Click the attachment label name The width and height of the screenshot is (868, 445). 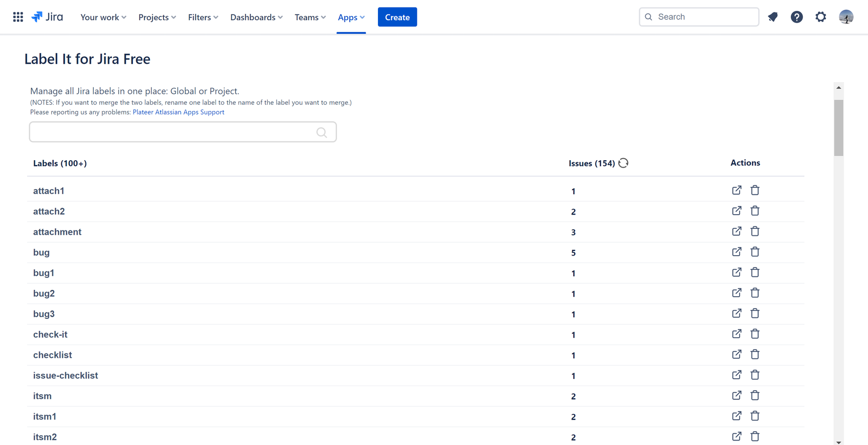(57, 232)
